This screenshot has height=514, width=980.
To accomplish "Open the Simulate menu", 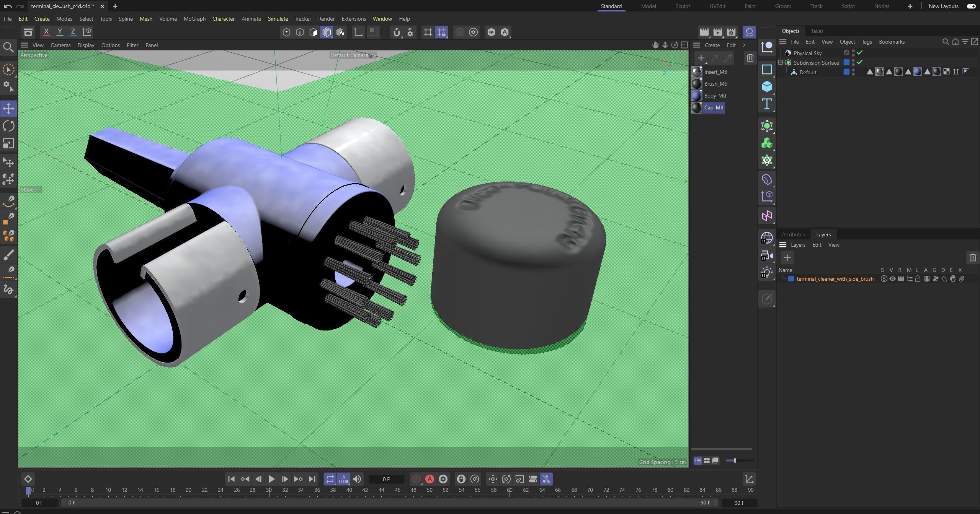I will click(x=278, y=19).
